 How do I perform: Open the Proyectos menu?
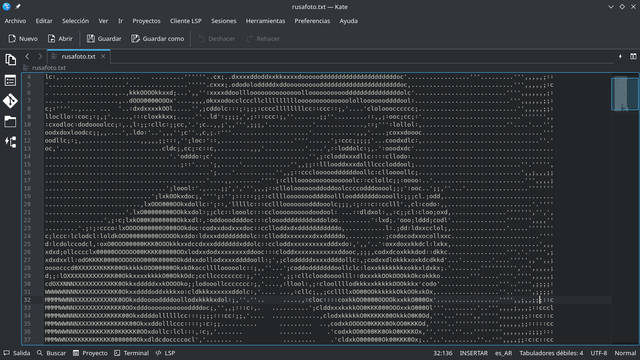tap(146, 21)
